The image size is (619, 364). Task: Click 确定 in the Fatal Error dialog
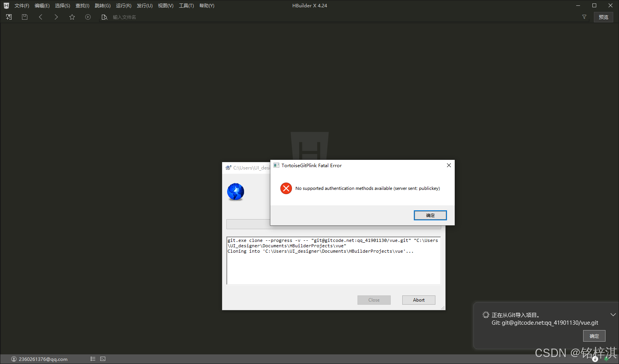430,215
